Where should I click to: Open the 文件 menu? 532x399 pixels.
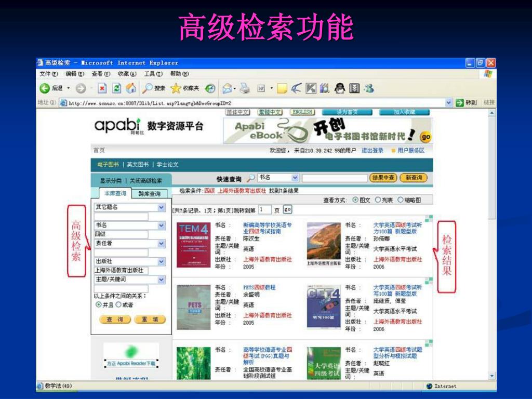49,74
